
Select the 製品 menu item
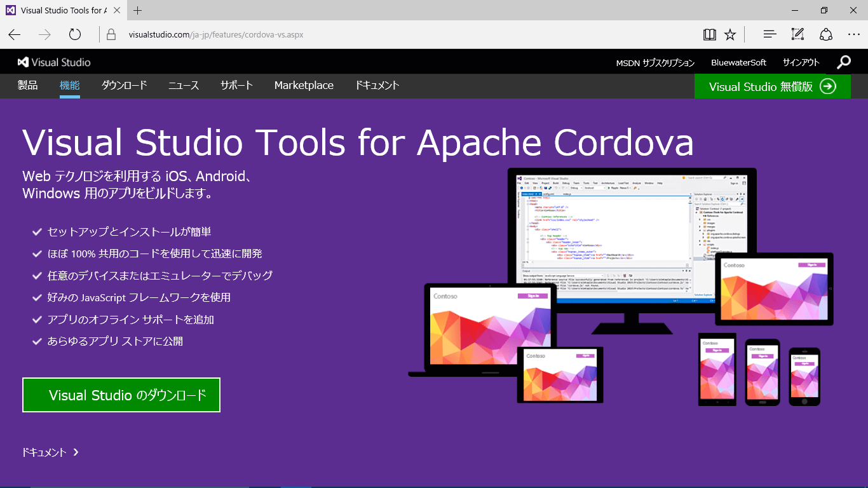(x=28, y=85)
